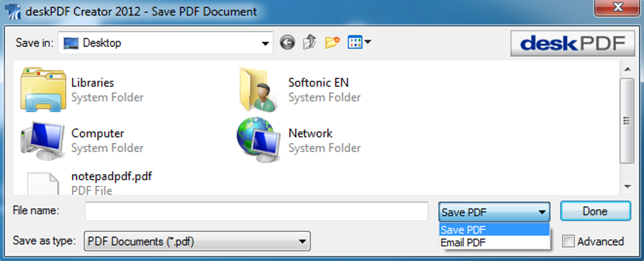
Task: Choose Save PDF from the dropdown list
Action: click(494, 230)
